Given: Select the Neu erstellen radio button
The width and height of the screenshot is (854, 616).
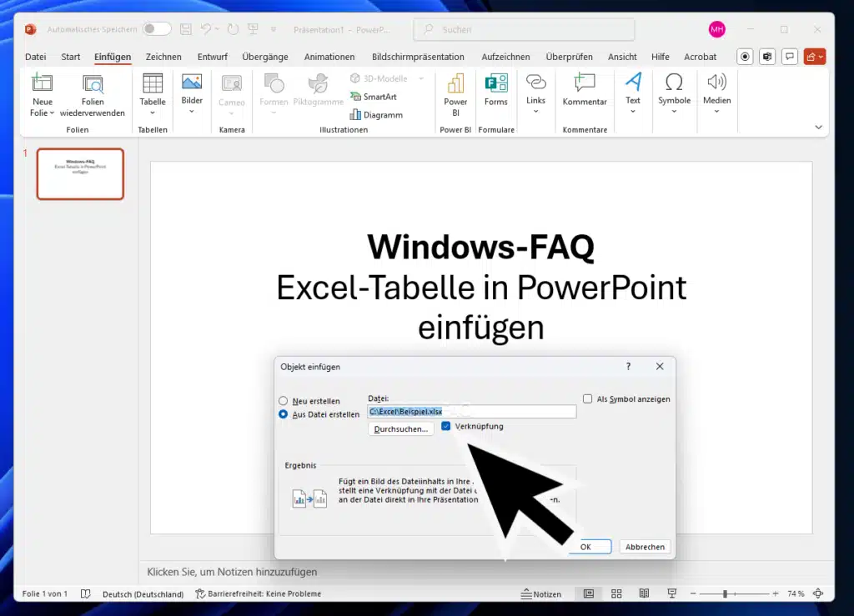Looking at the screenshot, I should coord(284,400).
